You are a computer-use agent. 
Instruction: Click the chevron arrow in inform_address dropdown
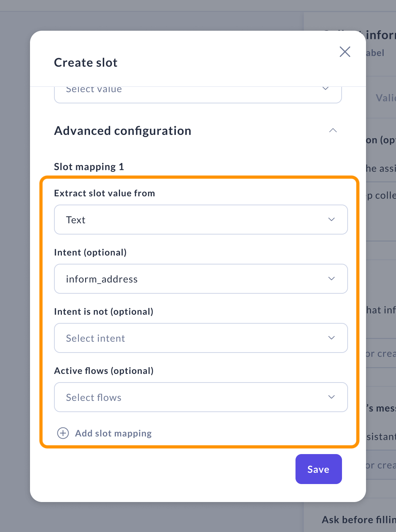tap(331, 279)
